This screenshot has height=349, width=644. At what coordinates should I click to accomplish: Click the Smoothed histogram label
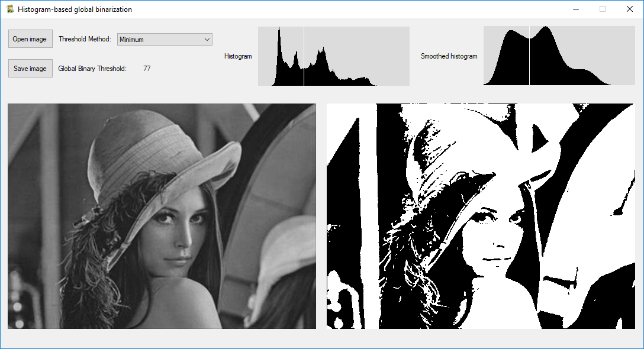(449, 56)
